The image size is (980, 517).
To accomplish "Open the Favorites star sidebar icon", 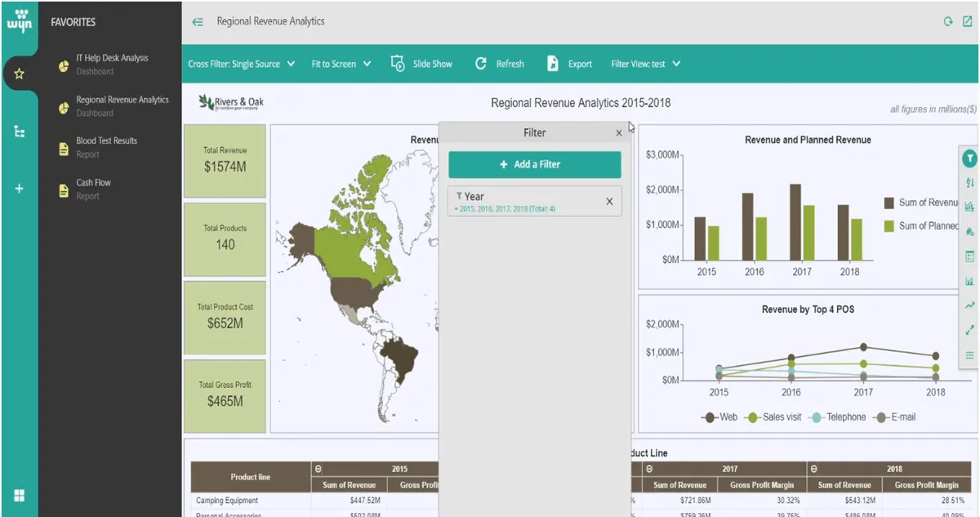I will 19,74.
